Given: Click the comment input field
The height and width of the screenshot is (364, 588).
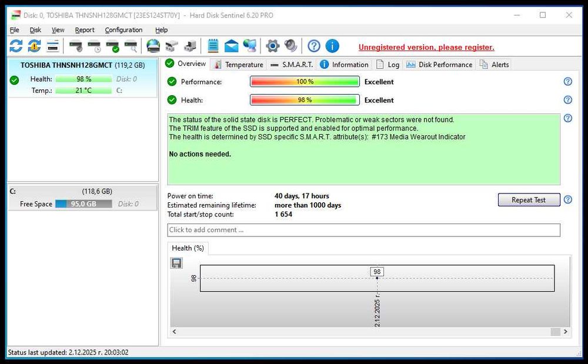Looking at the screenshot, I should pos(364,230).
